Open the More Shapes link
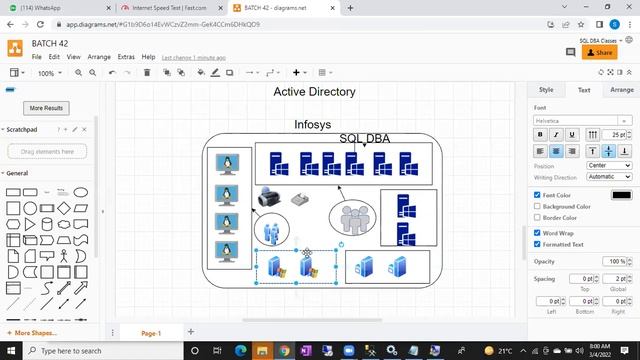The width and height of the screenshot is (640, 360). coord(32,333)
